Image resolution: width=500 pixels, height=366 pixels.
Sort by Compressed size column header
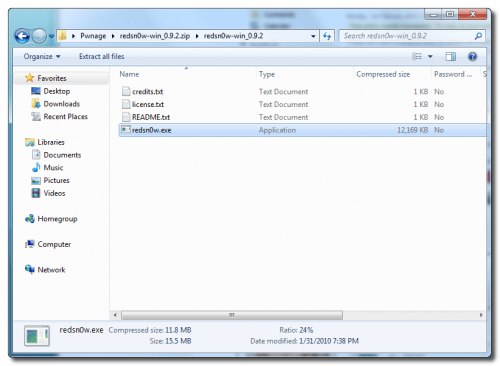pyautogui.click(x=383, y=74)
